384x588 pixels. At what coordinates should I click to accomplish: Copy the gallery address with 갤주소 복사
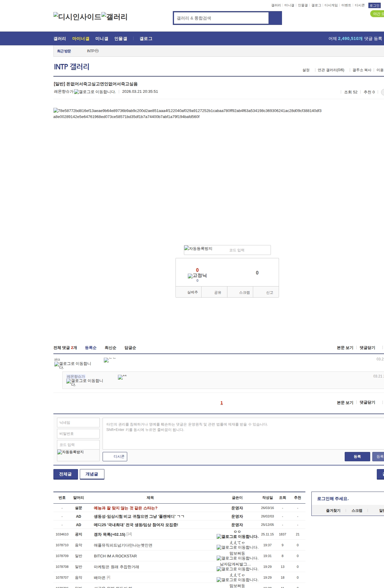(362, 70)
